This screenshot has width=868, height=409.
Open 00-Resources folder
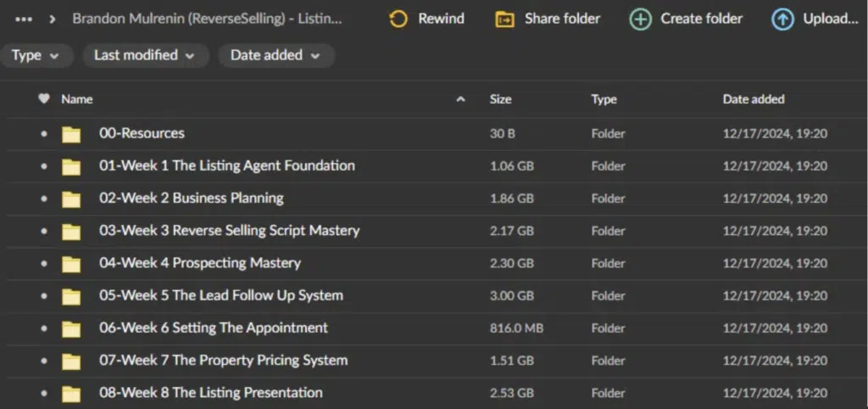click(x=142, y=133)
